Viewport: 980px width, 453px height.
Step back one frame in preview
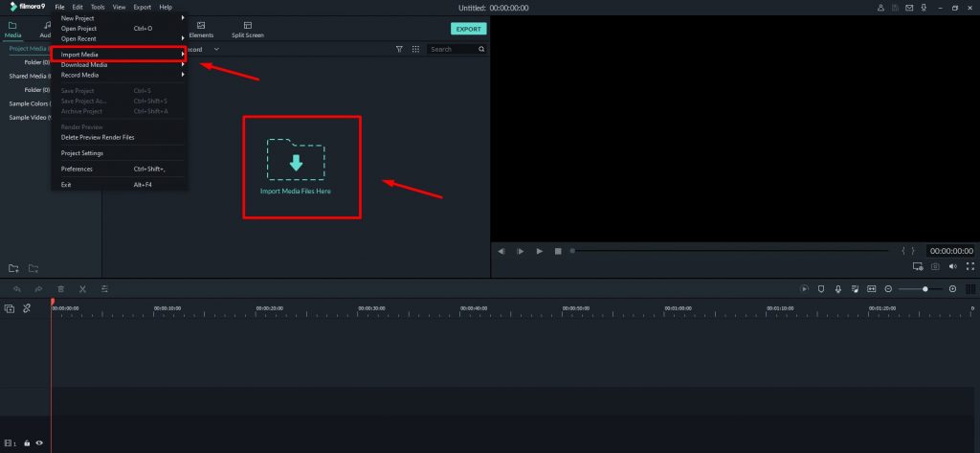pyautogui.click(x=501, y=251)
